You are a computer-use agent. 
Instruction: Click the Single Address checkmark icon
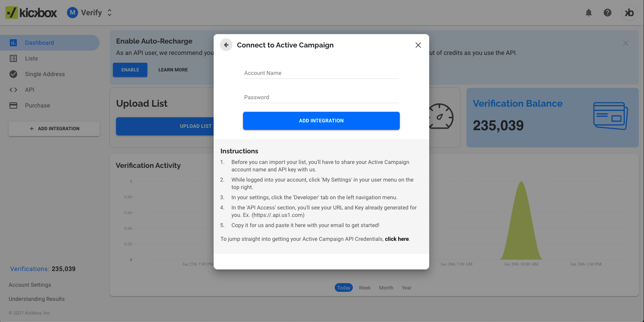[x=13, y=74]
